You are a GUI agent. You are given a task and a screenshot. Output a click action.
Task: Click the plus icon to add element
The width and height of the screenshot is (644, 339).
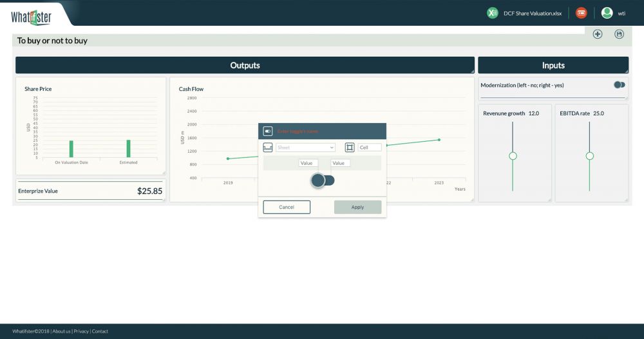pos(598,34)
